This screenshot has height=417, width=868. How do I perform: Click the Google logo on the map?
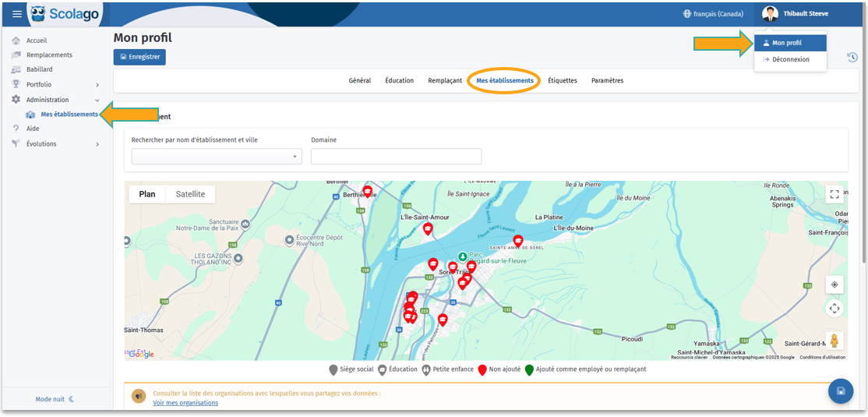pos(141,355)
